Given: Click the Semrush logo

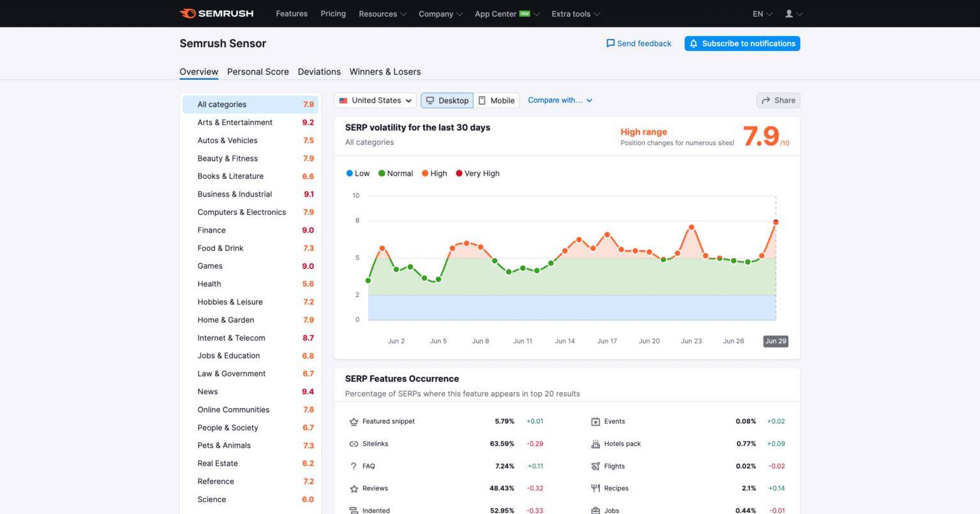Looking at the screenshot, I should [217, 13].
